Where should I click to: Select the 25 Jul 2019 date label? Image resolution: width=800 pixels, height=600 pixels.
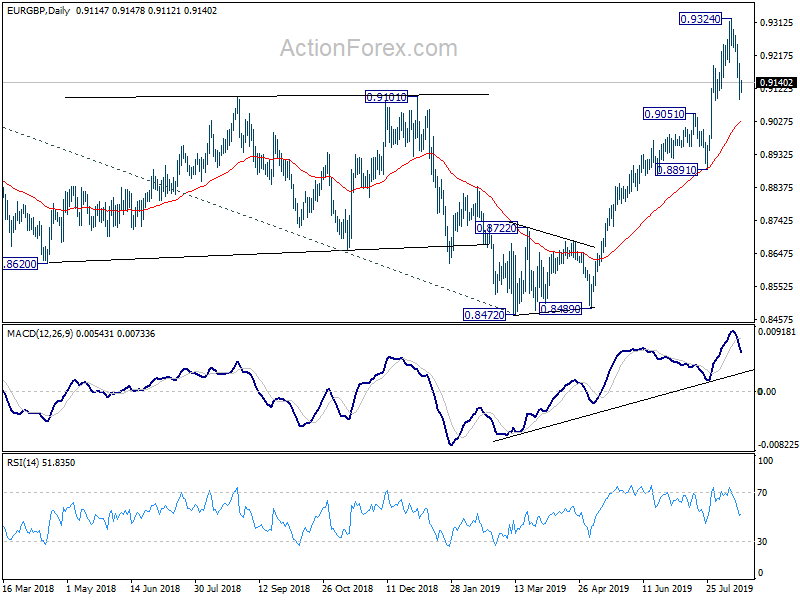[x=730, y=589]
